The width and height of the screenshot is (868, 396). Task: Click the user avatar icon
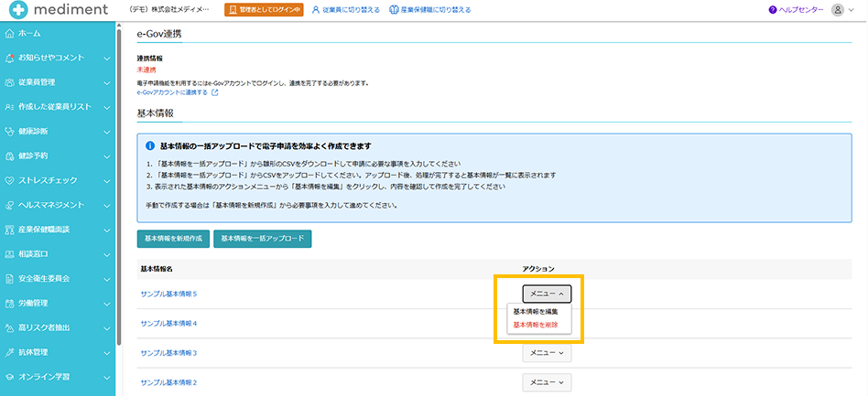pos(838,10)
